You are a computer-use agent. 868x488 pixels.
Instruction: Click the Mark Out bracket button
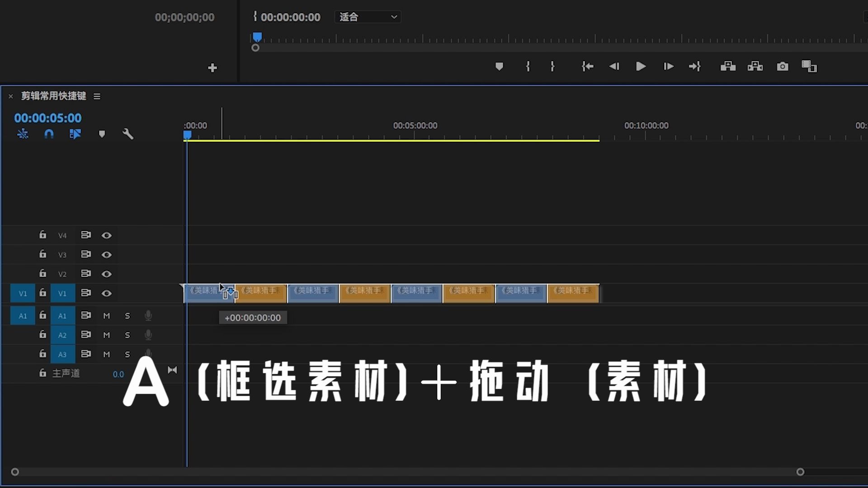(x=552, y=66)
